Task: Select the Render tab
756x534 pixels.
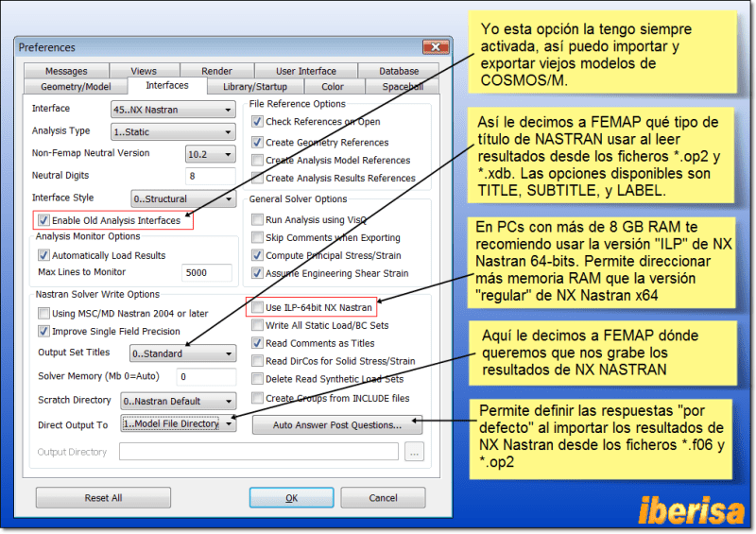Action: coord(216,71)
